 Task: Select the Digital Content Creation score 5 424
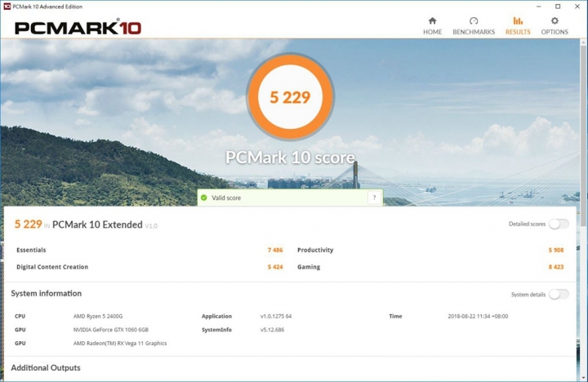[275, 267]
